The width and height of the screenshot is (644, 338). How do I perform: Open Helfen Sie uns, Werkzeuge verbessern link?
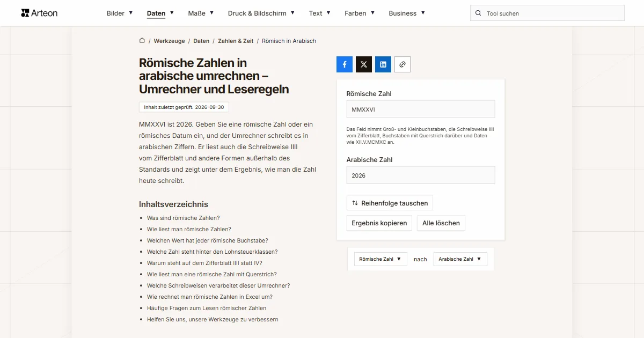213,319
